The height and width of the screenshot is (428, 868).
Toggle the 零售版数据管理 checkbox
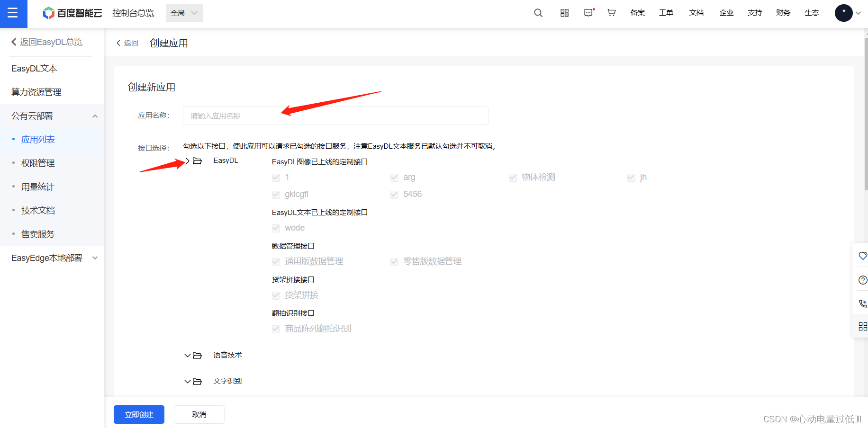(394, 262)
